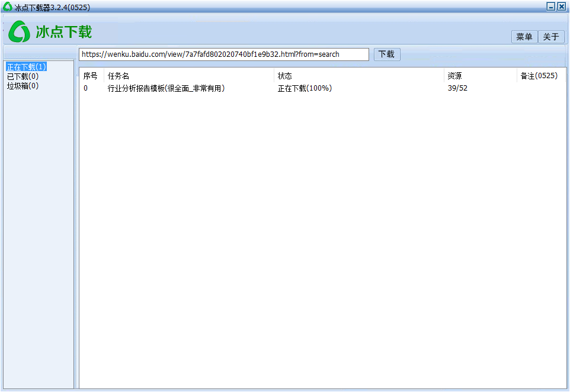Click the 备注(0525) column header

point(541,76)
